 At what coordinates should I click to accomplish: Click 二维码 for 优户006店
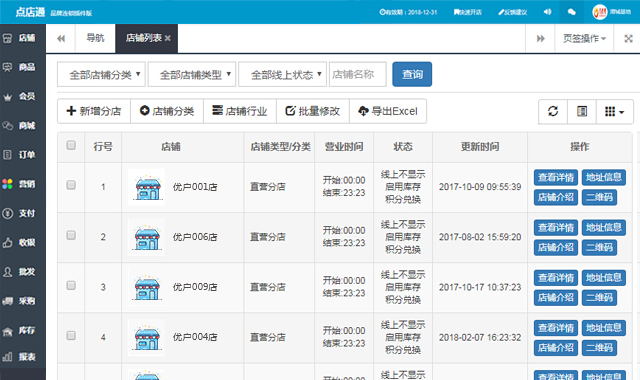tap(599, 247)
